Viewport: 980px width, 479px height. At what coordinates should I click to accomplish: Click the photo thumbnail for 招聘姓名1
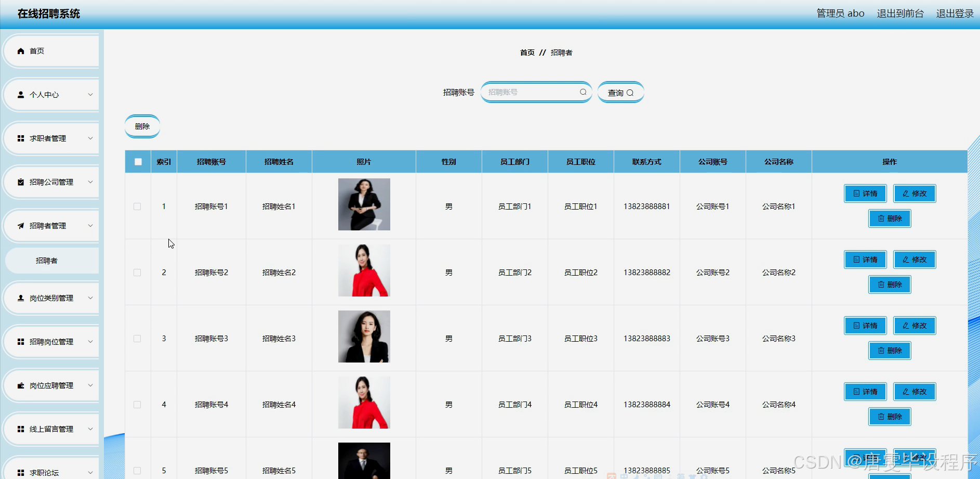[364, 204]
